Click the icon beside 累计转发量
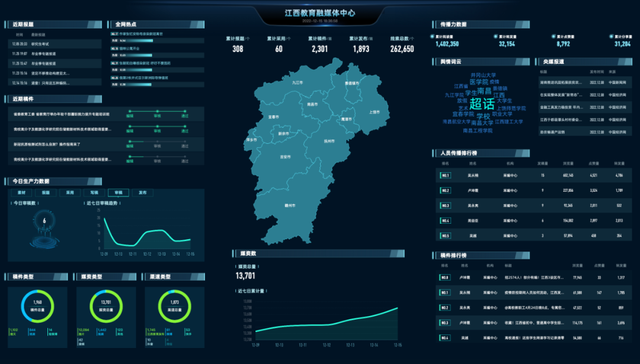 (x=495, y=36)
